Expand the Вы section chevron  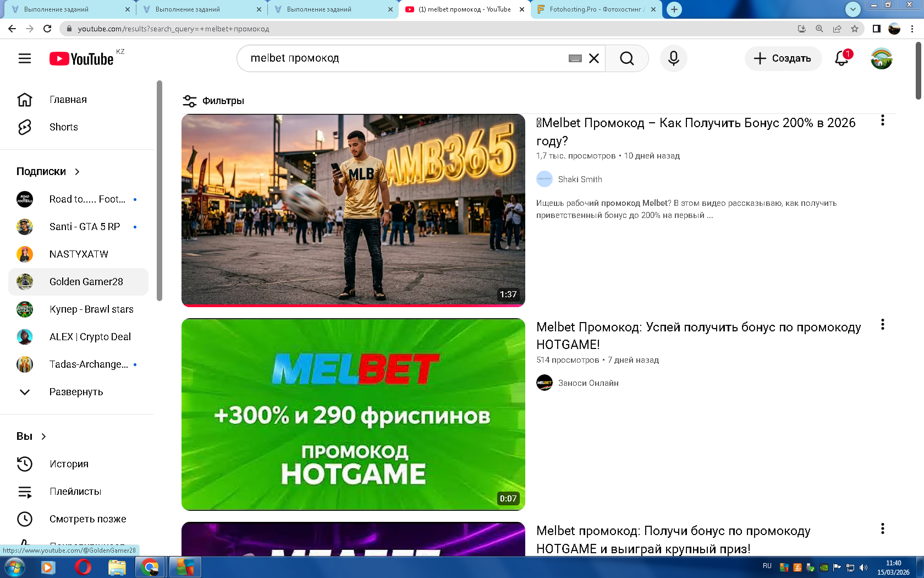pos(43,437)
